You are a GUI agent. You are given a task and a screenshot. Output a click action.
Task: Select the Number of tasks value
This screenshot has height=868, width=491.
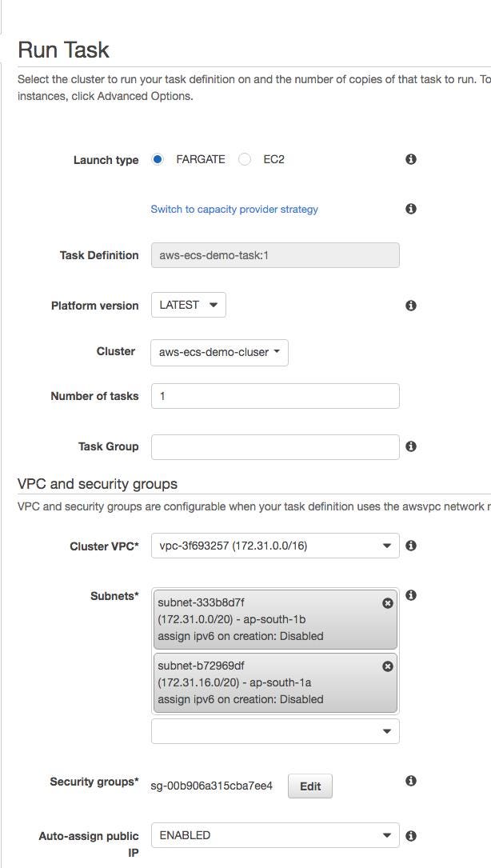[x=275, y=395]
